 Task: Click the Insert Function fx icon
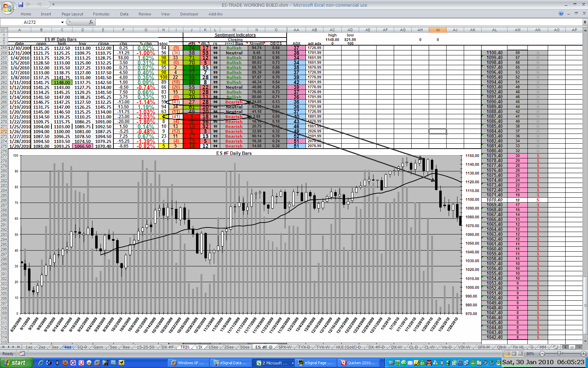click(91, 22)
